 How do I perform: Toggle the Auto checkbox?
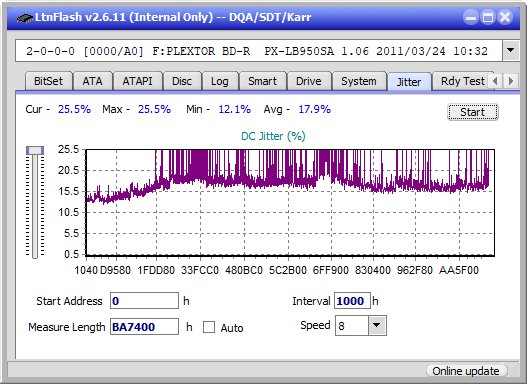click(209, 327)
